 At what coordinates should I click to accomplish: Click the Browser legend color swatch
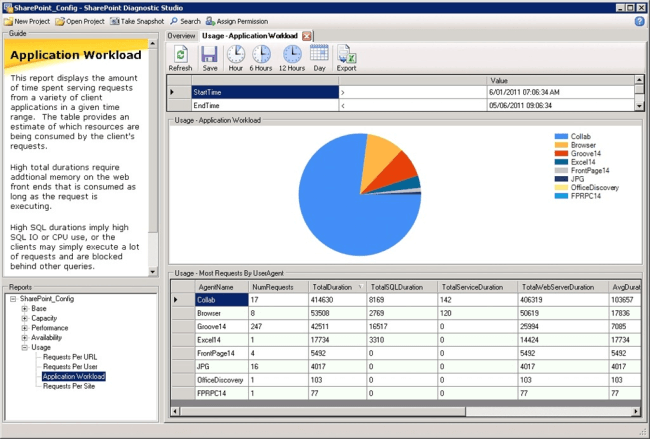point(561,145)
